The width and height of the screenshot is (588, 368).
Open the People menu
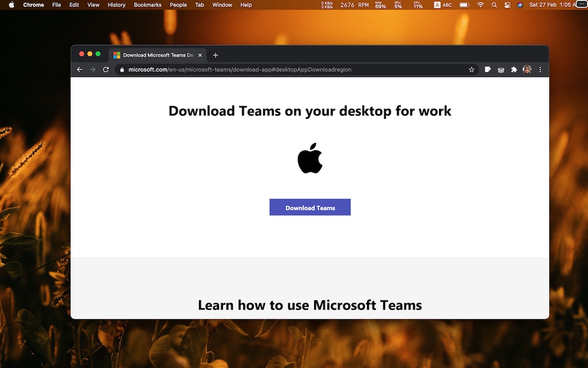click(x=178, y=5)
